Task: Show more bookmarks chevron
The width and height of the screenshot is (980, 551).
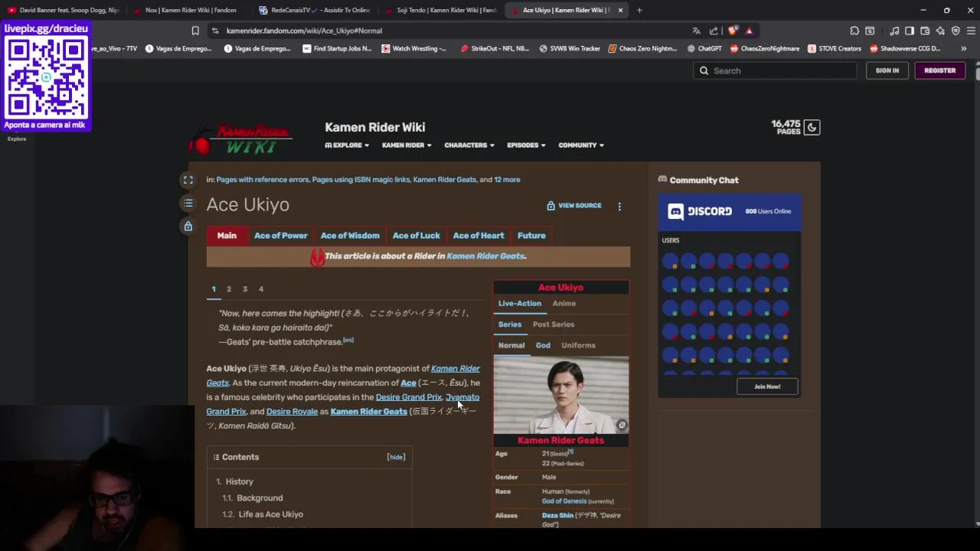Action: pos(963,48)
